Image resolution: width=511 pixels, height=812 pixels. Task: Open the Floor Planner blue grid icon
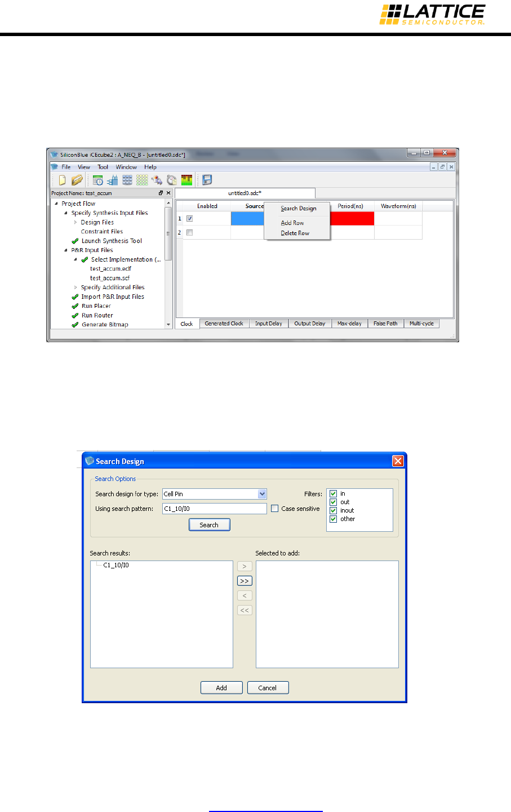127,180
